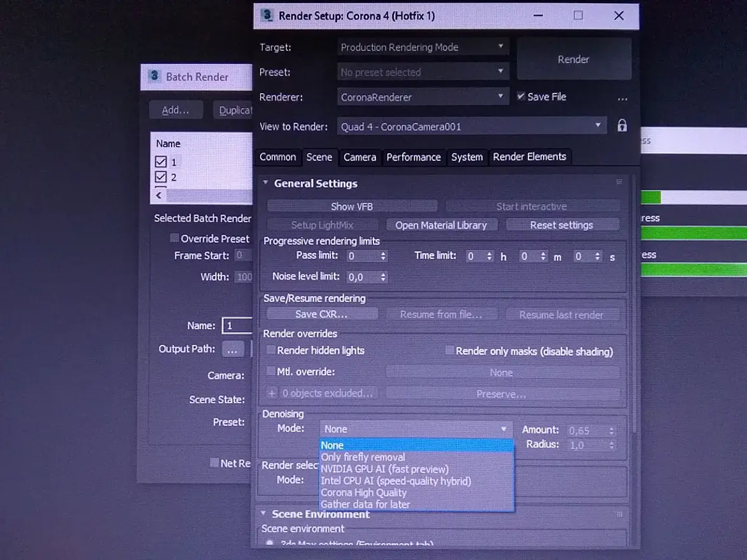The height and width of the screenshot is (560, 747).
Task: Adjust the Denoising Radius spinner
Action: [612, 445]
